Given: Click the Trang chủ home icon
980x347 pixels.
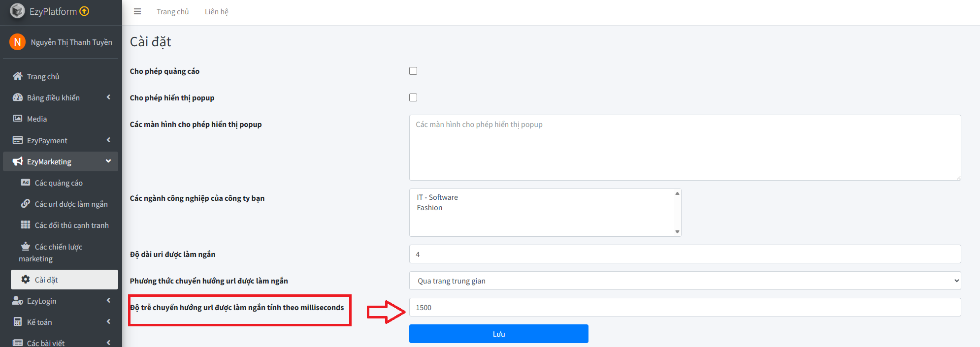Looking at the screenshot, I should pos(18,76).
